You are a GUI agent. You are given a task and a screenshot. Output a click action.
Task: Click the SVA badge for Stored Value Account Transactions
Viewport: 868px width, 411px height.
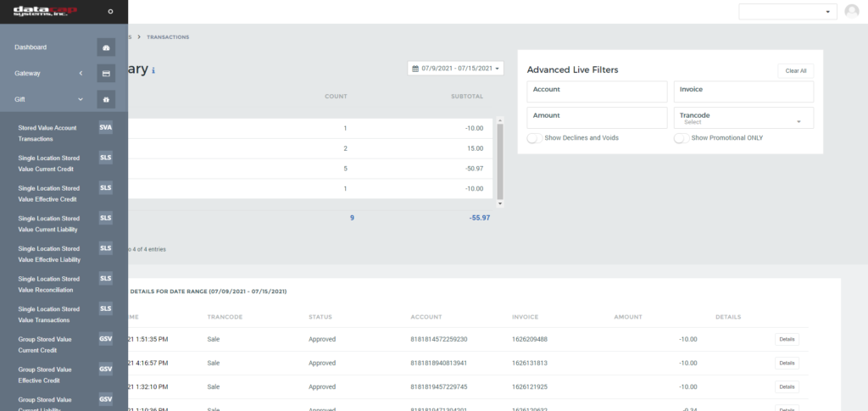[106, 128]
